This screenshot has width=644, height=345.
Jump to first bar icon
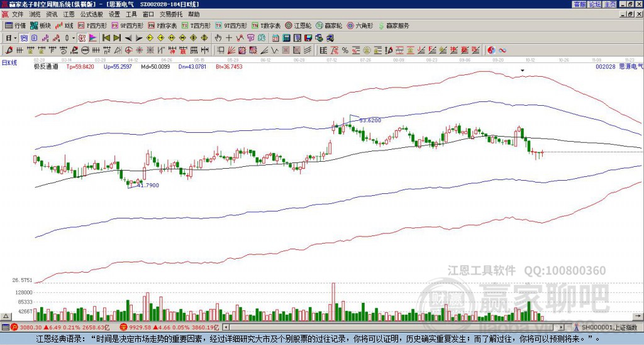point(106,38)
